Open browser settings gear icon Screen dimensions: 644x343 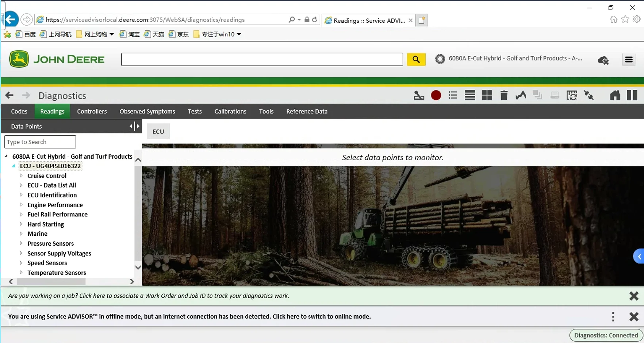(x=637, y=19)
